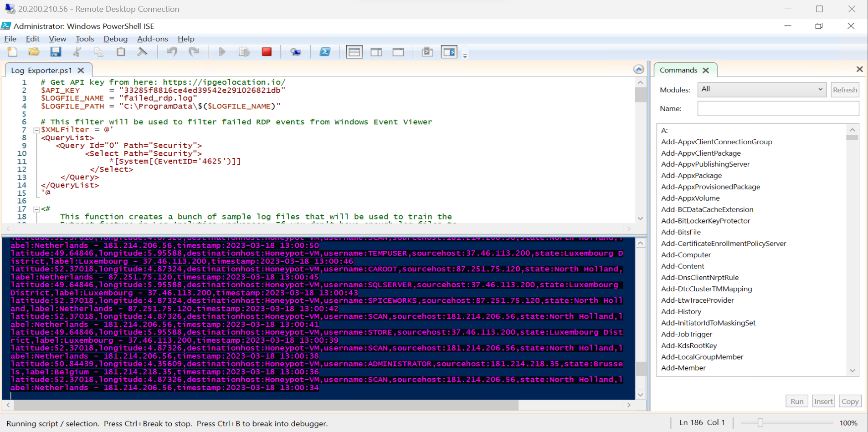Collapse the $XMLFilter here-string region
Image resolution: width=868 pixels, height=432 pixels.
click(x=36, y=130)
